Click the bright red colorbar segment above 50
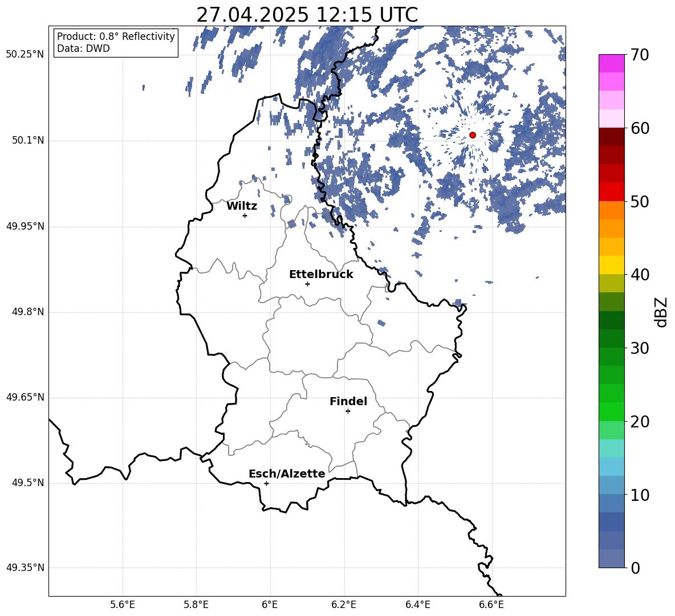 (x=611, y=192)
